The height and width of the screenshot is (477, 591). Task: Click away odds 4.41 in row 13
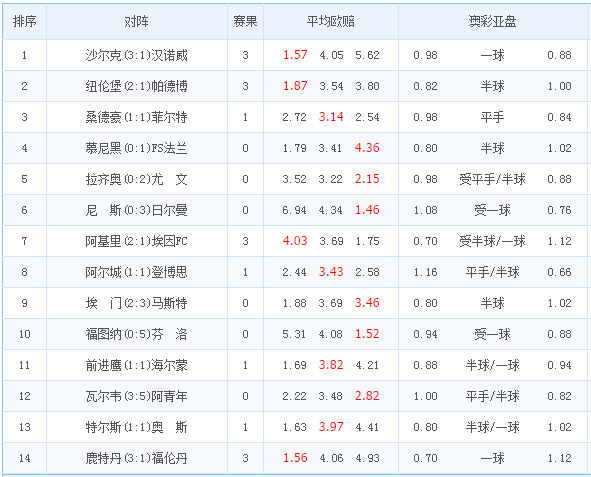367,427
